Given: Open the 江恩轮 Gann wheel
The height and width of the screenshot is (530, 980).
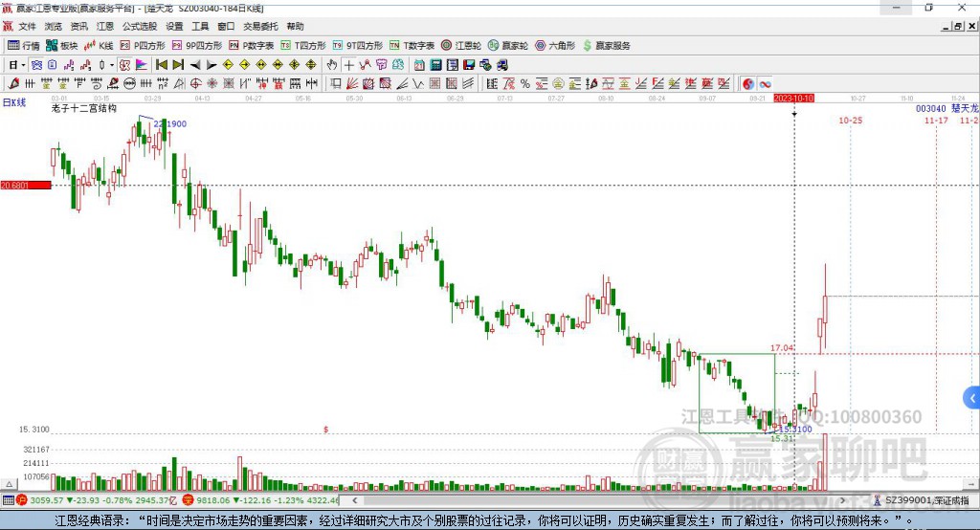Looking at the screenshot, I should pyautogui.click(x=460, y=46).
